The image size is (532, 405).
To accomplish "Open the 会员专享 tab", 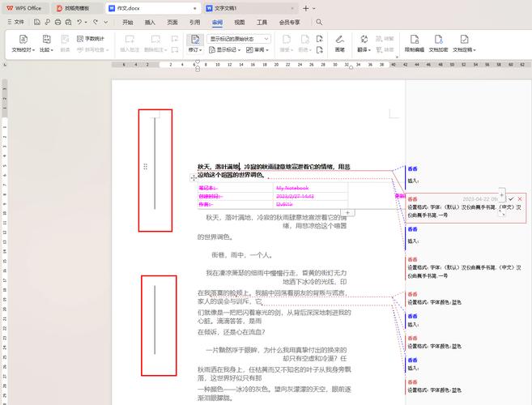I will coord(289,23).
